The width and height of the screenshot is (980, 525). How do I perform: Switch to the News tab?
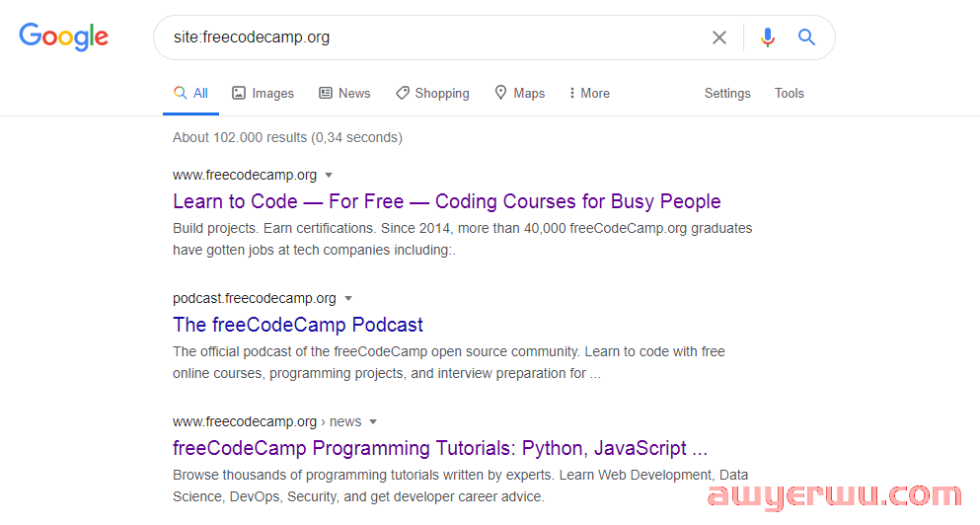344,93
